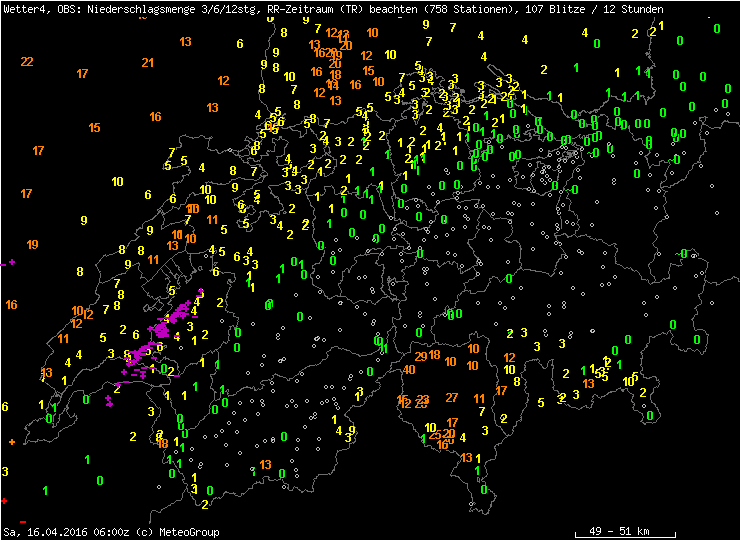The height and width of the screenshot is (540, 740).
Task: Select the orange 29 station value
Action: point(421,356)
